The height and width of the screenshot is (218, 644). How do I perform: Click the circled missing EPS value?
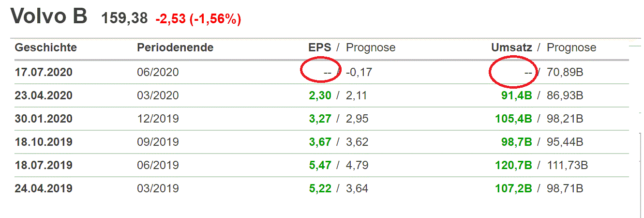click(327, 72)
